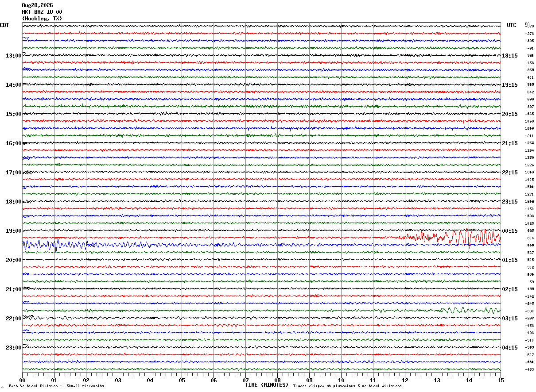Image resolution: width=536 pixels, height=392 pixels.
Task: Select the HKT BHZ IU 00 station header
Action: [42, 12]
